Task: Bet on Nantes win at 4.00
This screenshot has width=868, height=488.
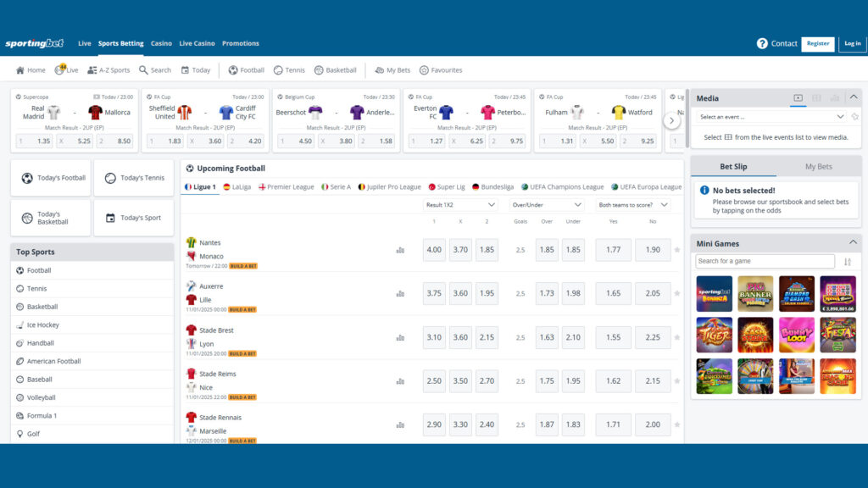Action: (434, 250)
